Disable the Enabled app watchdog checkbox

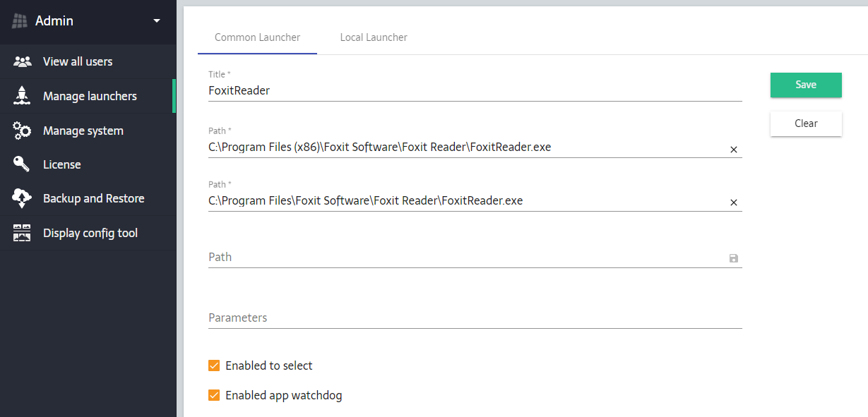214,395
